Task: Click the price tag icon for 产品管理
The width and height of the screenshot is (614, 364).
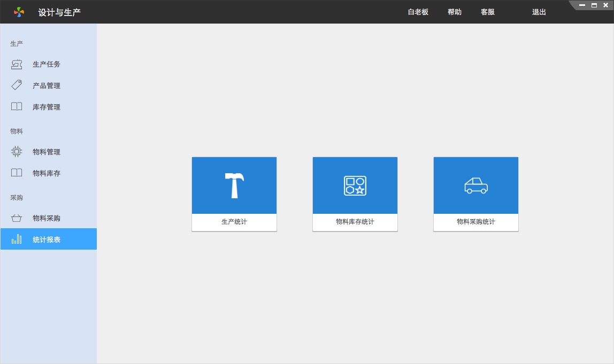Action: (x=17, y=85)
